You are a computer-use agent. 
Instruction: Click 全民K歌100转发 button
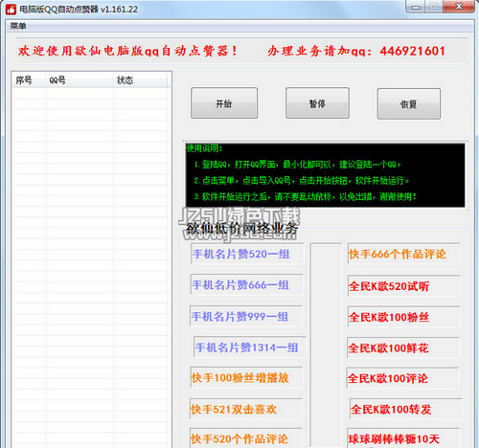click(406, 409)
